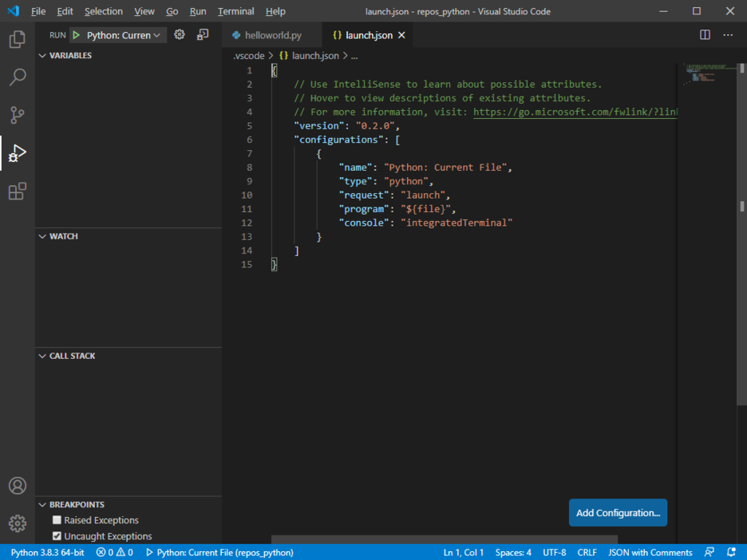The image size is (747, 560).
Task: Click the editor vertical scrollbar
Action: tap(741, 235)
